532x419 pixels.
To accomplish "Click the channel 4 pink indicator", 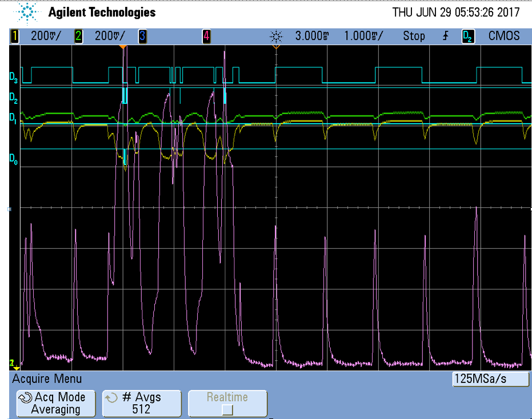I will (206, 36).
